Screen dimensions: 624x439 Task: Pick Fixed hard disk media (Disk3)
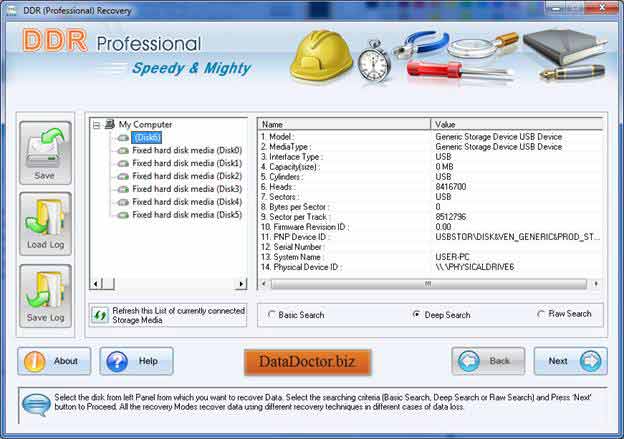coord(187,189)
